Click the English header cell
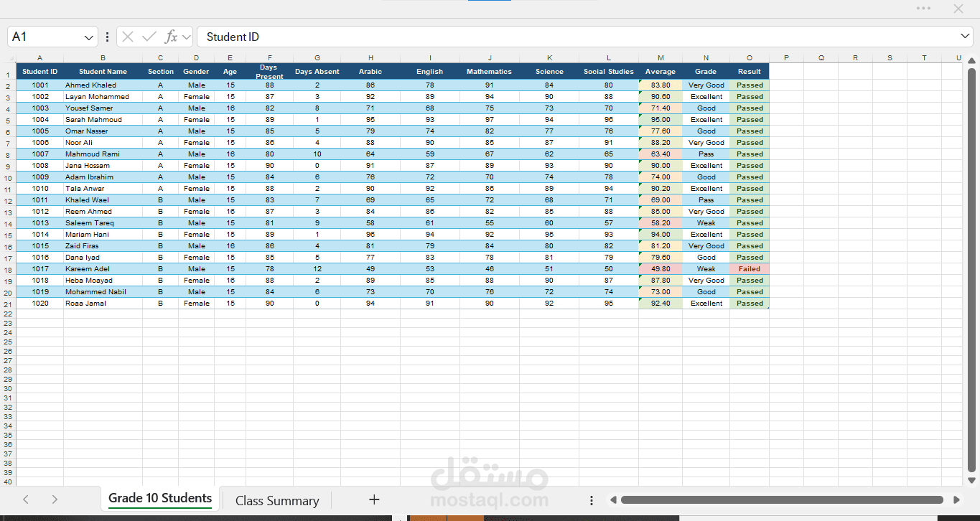980x521 pixels. 430,72
